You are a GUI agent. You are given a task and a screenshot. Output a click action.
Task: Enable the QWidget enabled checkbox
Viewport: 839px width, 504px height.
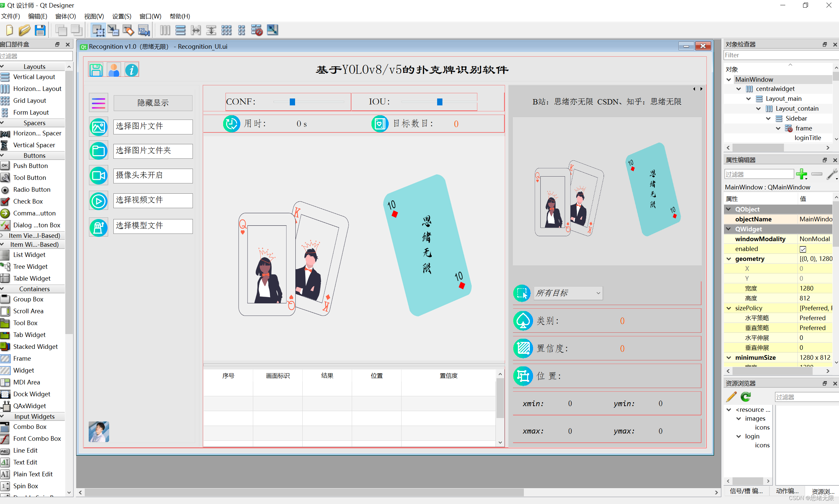click(x=804, y=248)
